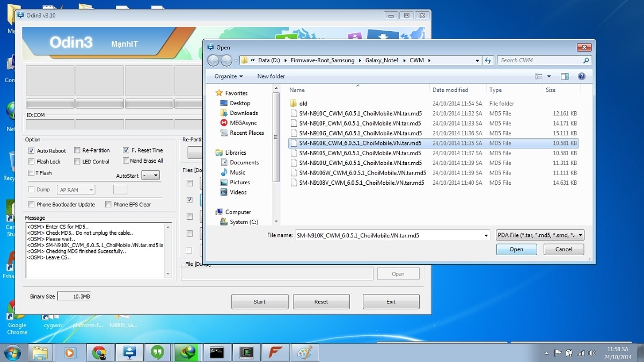
Task: Toggle the preview pane icon
Action: (x=565, y=76)
